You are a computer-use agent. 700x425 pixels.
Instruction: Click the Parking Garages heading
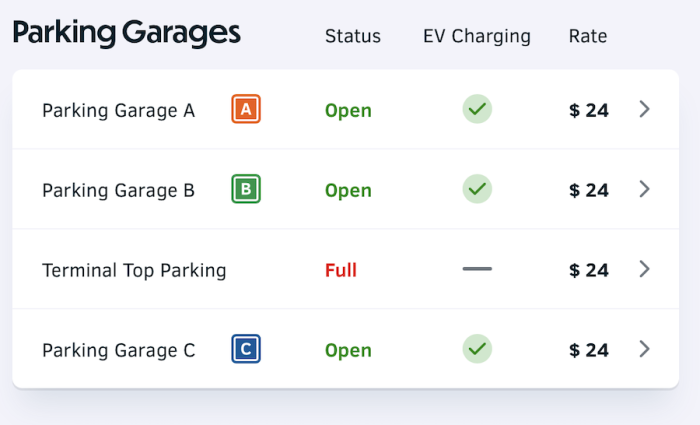(x=127, y=33)
